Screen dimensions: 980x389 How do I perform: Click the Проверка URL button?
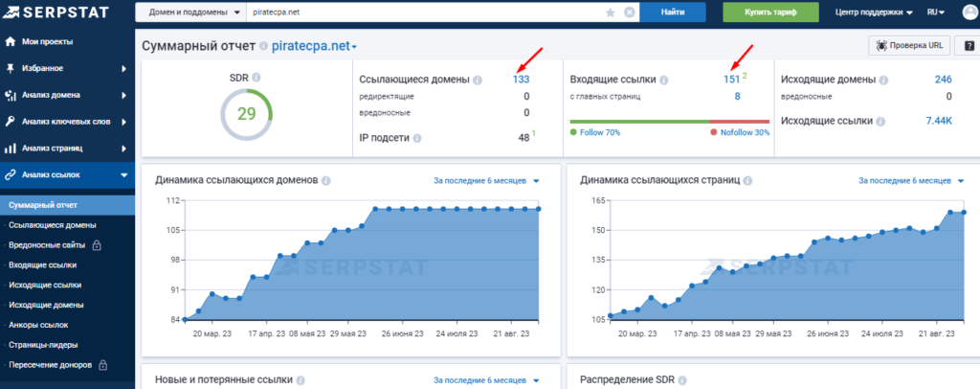coord(909,46)
